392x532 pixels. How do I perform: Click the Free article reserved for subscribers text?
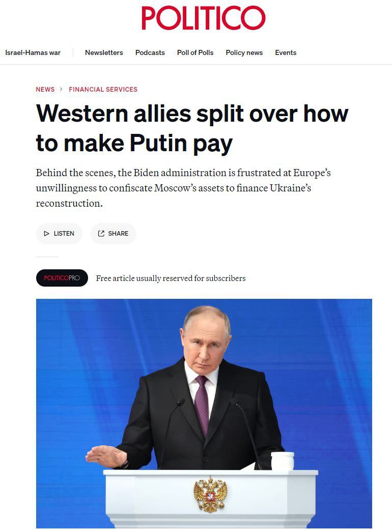171,278
